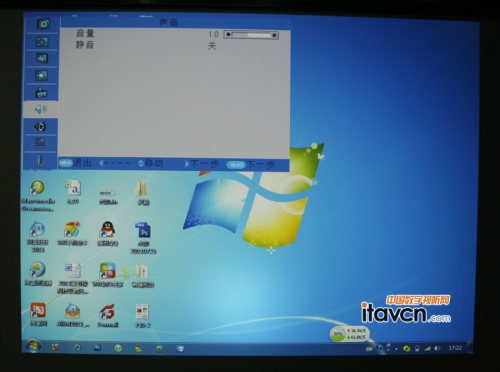Open the top settings gear icon in OSD sidebar

pos(42,24)
